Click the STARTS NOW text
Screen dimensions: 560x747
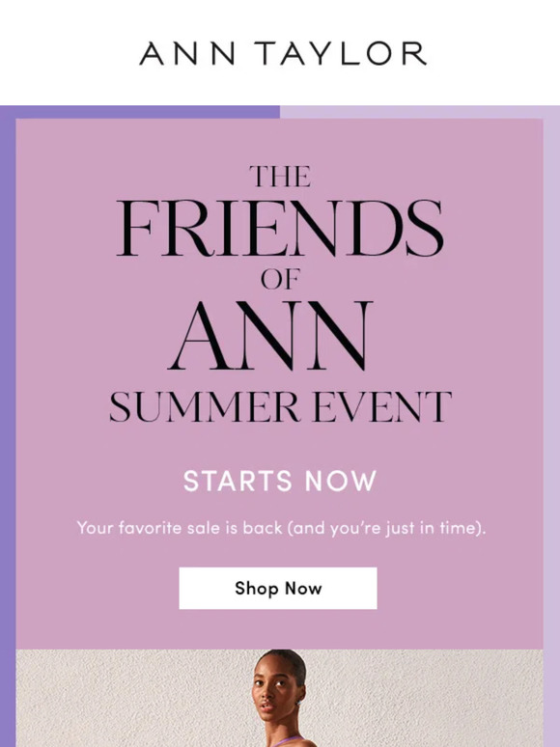280,481
